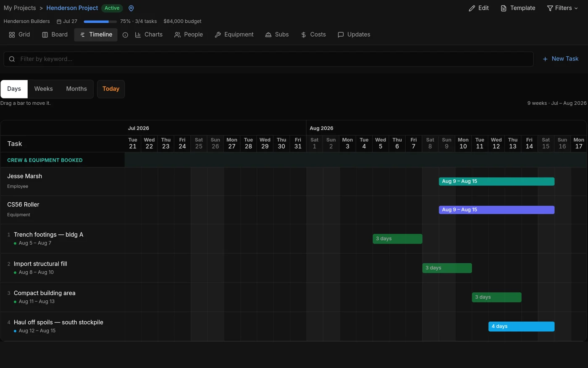Image resolution: width=588 pixels, height=368 pixels.
Task: View the Updates tab
Action: point(354,34)
